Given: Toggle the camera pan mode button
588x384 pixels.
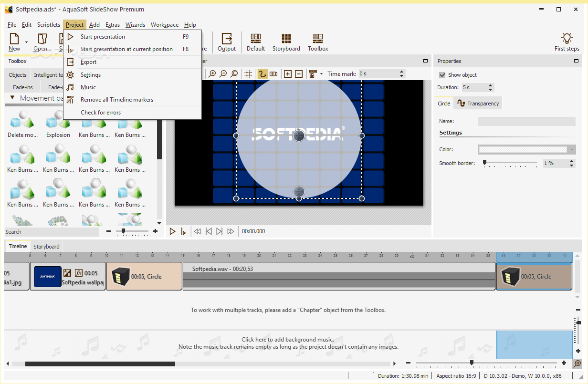Looking at the screenshot, I should pyautogui.click(x=273, y=74).
